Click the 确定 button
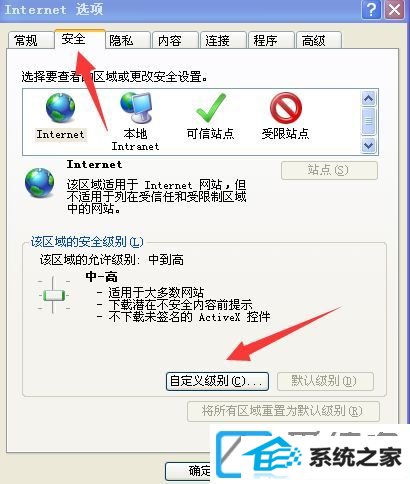The image size is (410, 484). [188, 471]
